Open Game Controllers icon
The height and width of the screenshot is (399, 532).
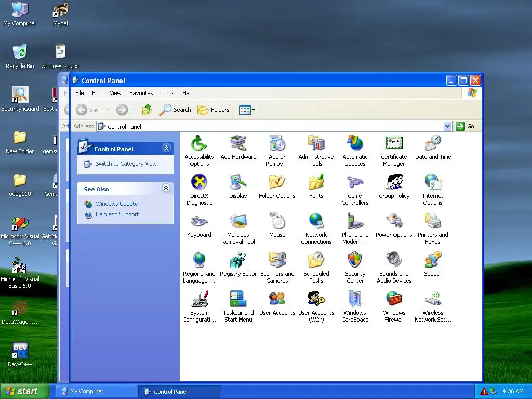(x=355, y=182)
